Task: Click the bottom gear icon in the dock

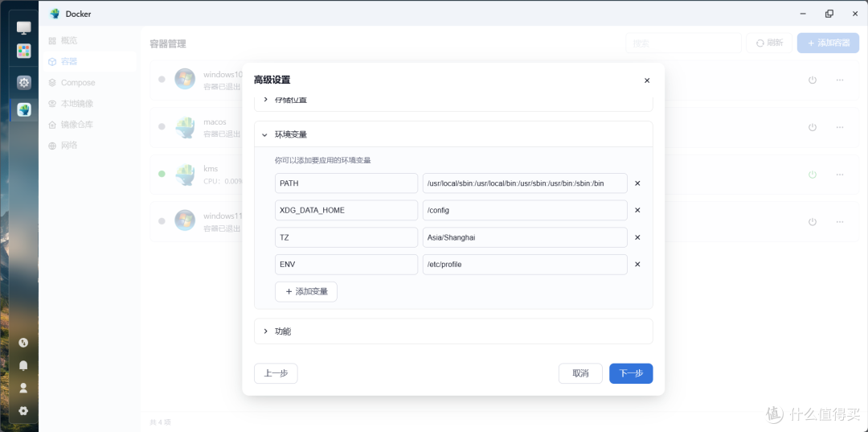Action: pos(23,411)
